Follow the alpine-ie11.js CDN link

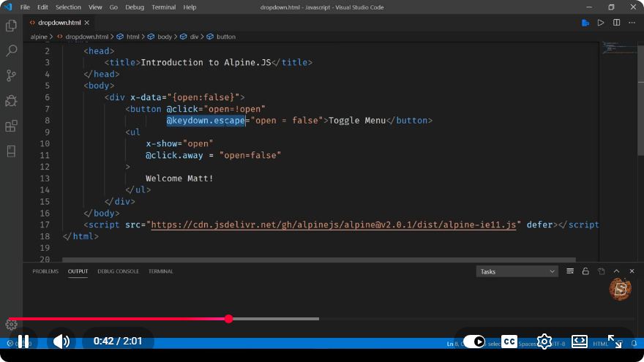click(334, 225)
